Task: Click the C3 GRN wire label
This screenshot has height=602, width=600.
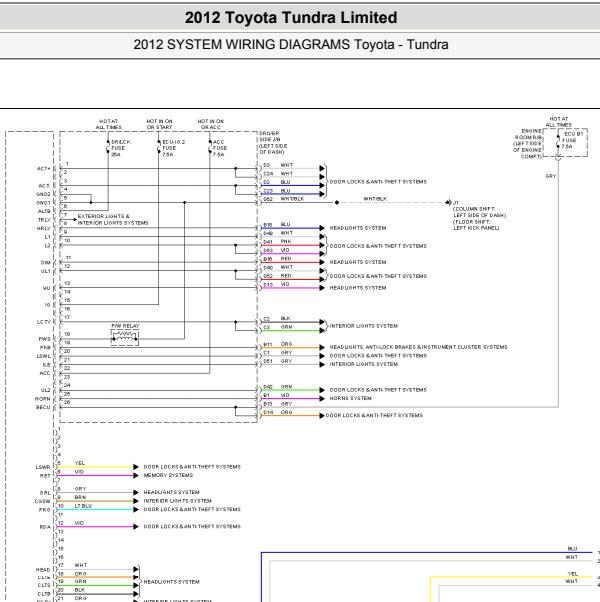Action: (278, 327)
